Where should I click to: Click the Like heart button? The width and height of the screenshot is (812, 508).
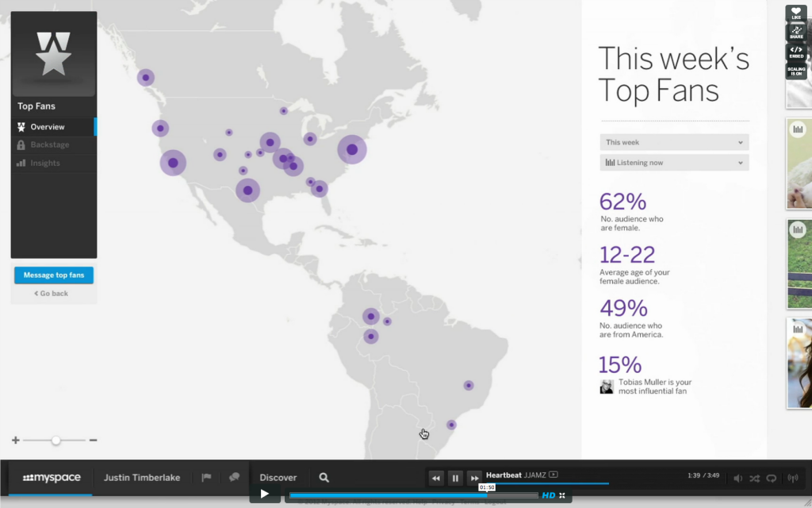pos(796,13)
